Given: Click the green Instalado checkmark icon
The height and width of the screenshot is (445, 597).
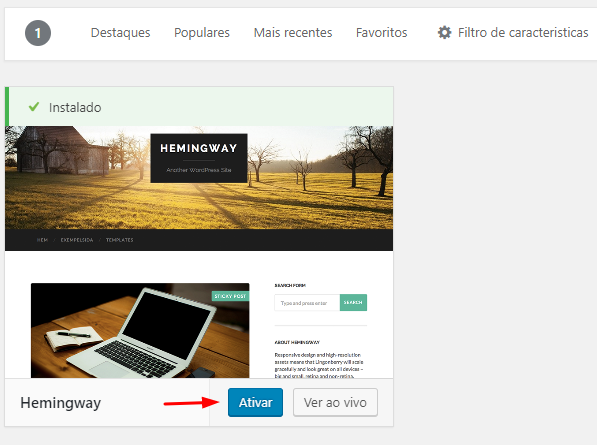Looking at the screenshot, I should click(x=34, y=107).
